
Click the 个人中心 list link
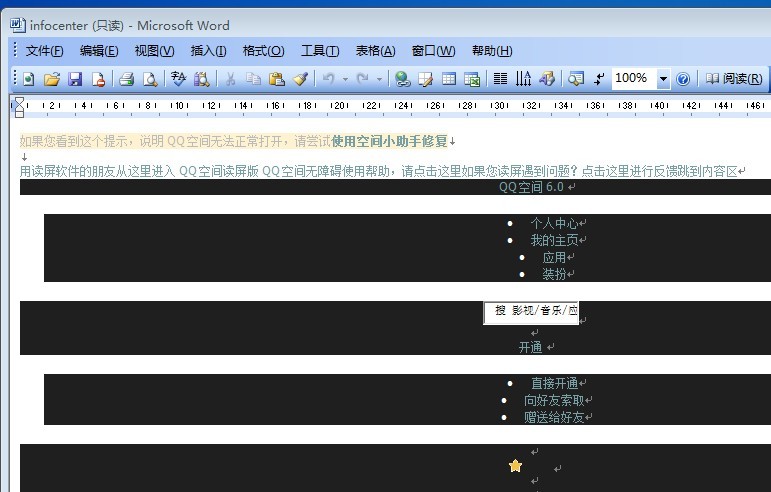coord(554,223)
